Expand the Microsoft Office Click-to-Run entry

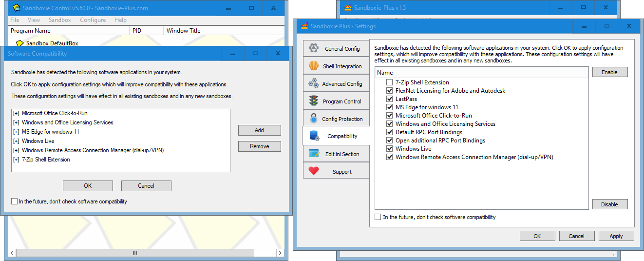pos(16,113)
